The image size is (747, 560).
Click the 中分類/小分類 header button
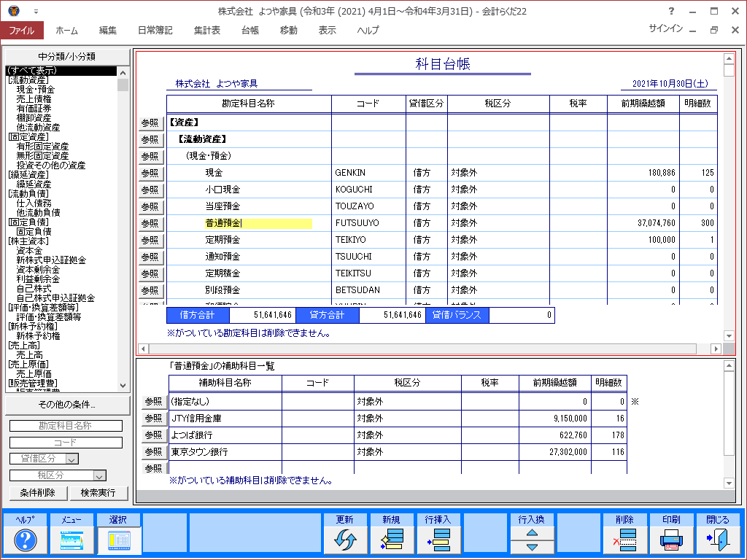[x=67, y=56]
